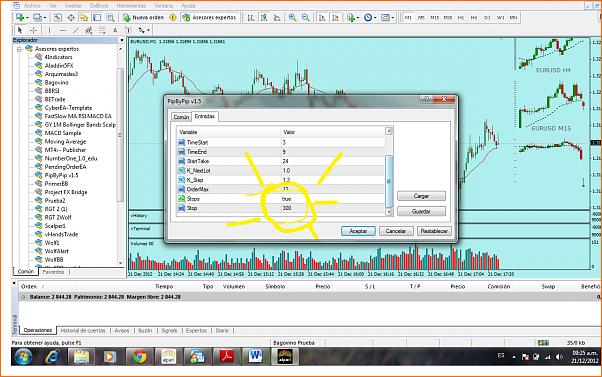602x377 pixels.
Task: Zoom out on the chart
Action: [x=306, y=17]
